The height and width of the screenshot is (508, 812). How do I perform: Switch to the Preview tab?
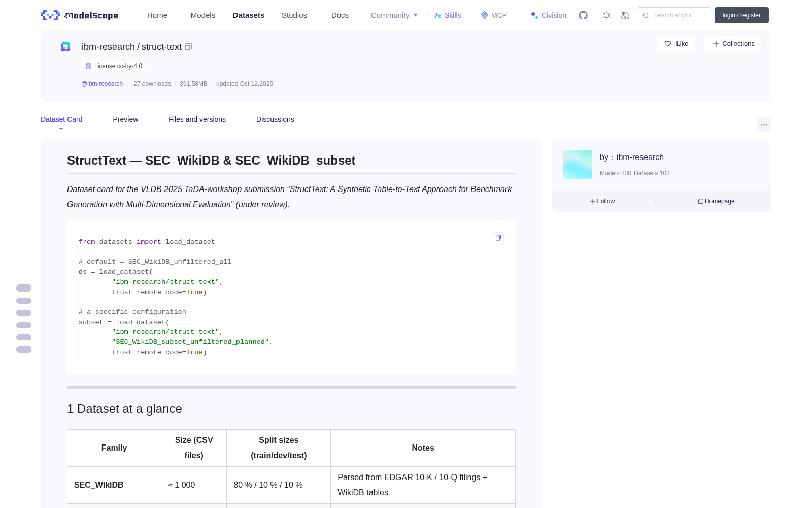click(125, 119)
